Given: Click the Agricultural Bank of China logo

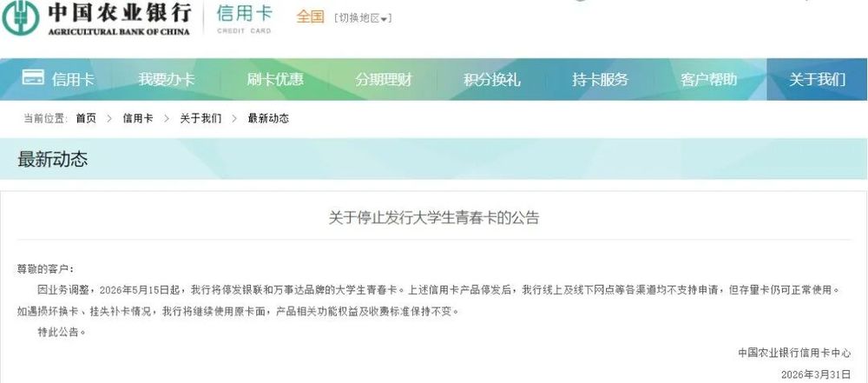Looking at the screenshot, I should [97, 18].
